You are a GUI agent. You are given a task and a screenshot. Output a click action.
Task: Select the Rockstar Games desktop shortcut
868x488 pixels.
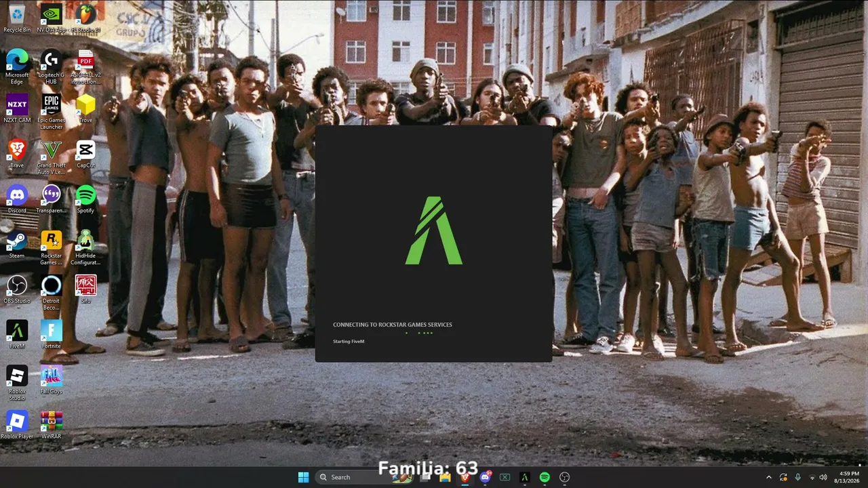pyautogui.click(x=52, y=248)
